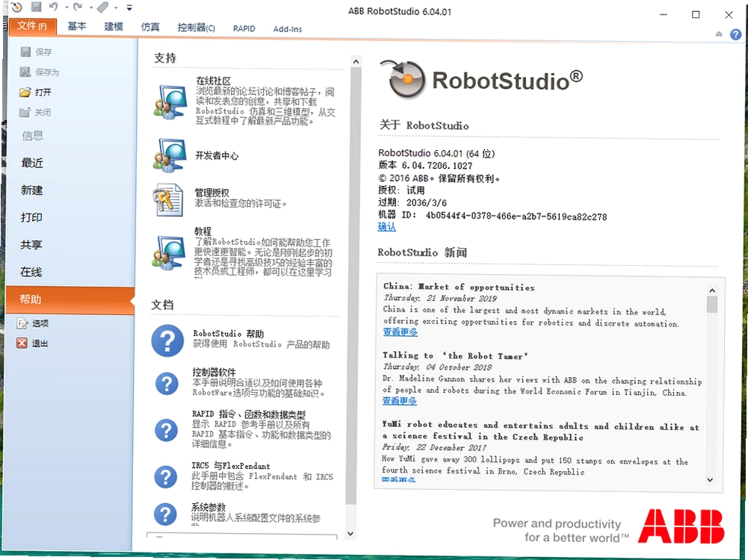Screen dimensions: 748x560
Task: Select 信息 in the backstage menu
Action: click(32, 136)
